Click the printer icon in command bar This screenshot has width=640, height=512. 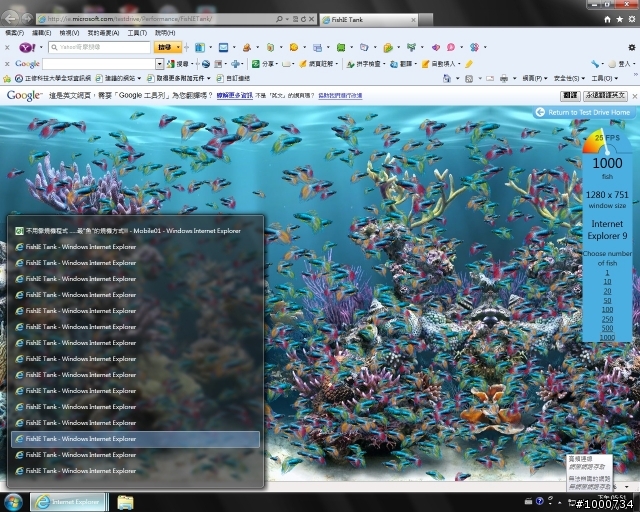tap(504, 78)
